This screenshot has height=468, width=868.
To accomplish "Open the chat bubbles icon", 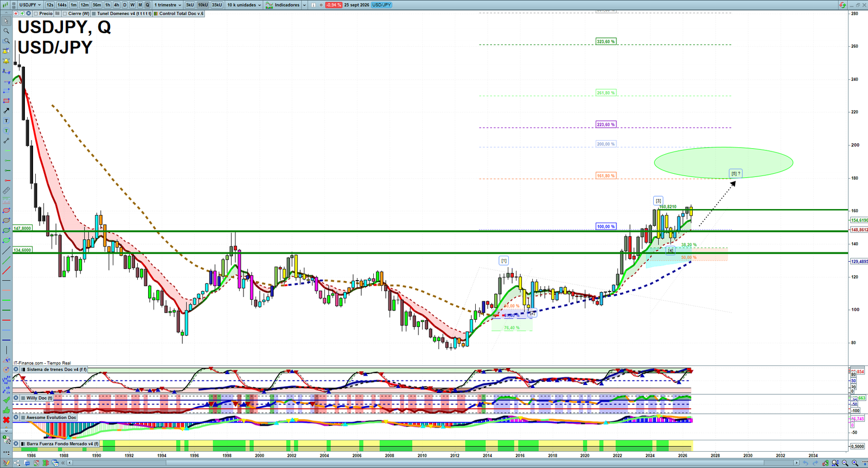I will [x=27, y=463].
